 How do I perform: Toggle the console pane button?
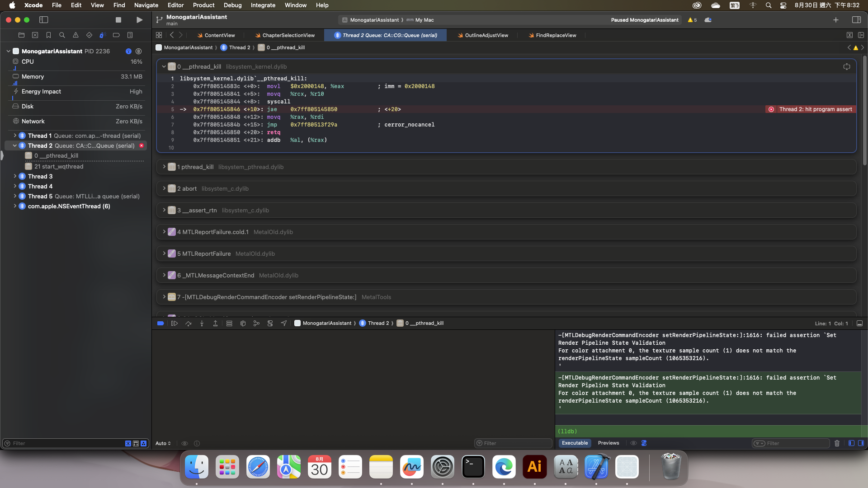(861, 443)
